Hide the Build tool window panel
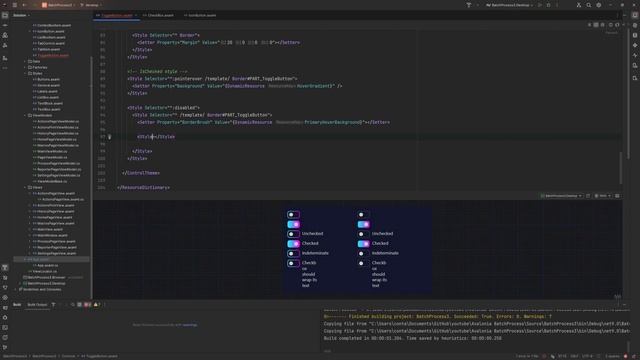 (624, 304)
